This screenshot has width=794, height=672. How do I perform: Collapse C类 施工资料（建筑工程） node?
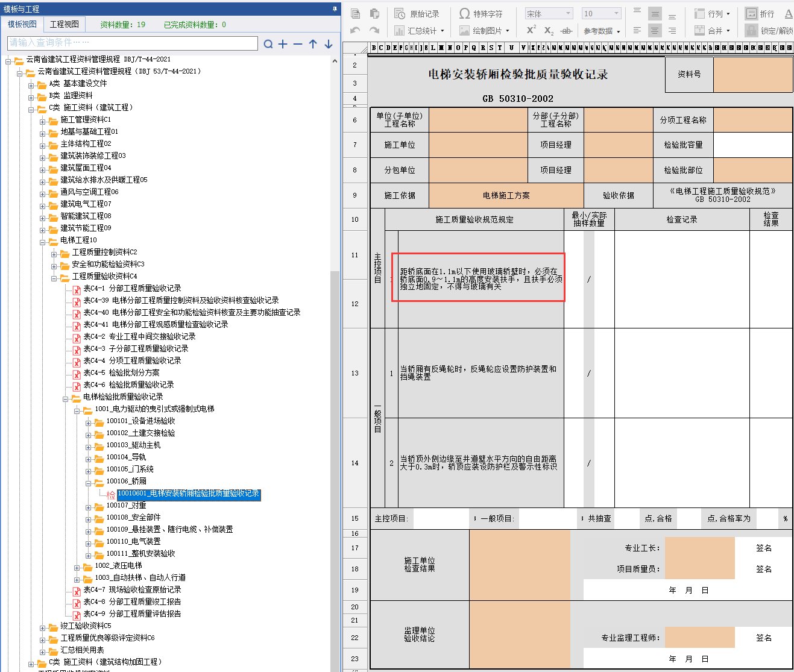tap(31, 109)
